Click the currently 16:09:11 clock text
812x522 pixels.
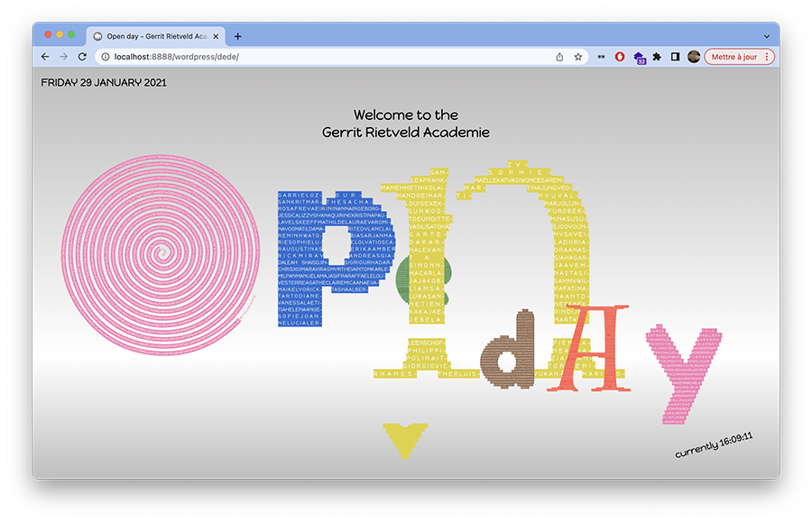714,444
